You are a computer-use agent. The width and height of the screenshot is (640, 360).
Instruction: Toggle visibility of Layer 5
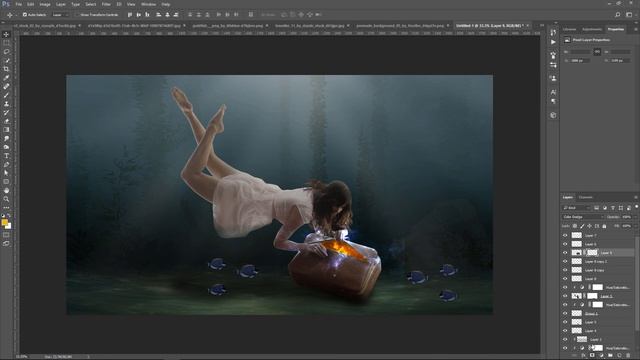point(565,322)
